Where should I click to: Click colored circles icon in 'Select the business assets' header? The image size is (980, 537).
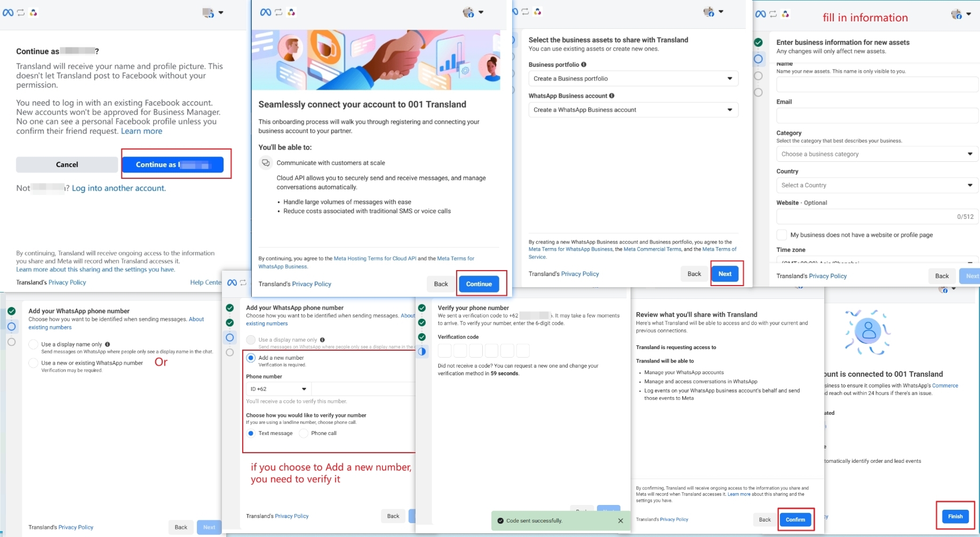coord(537,12)
